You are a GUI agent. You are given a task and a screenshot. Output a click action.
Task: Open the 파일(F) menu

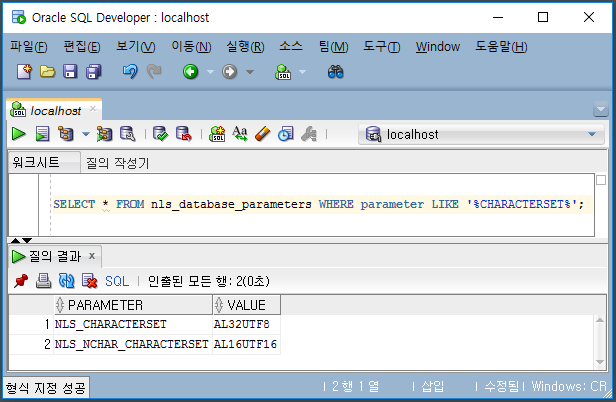[x=29, y=47]
